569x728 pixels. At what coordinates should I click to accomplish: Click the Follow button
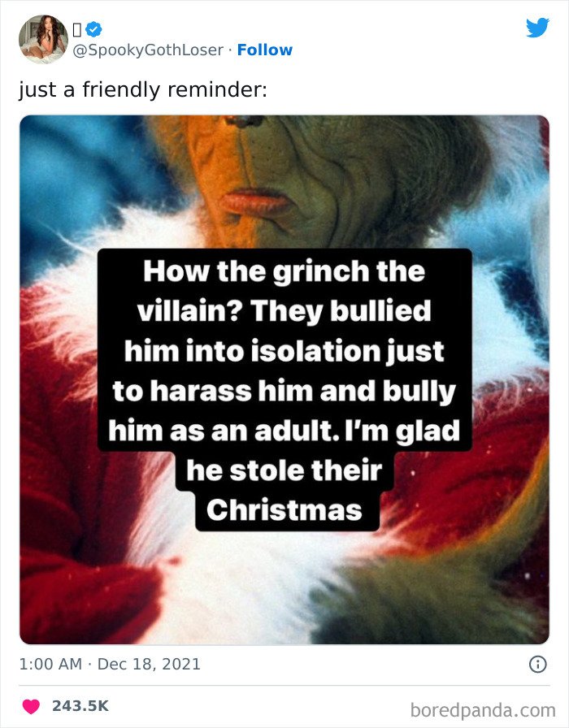[266, 50]
